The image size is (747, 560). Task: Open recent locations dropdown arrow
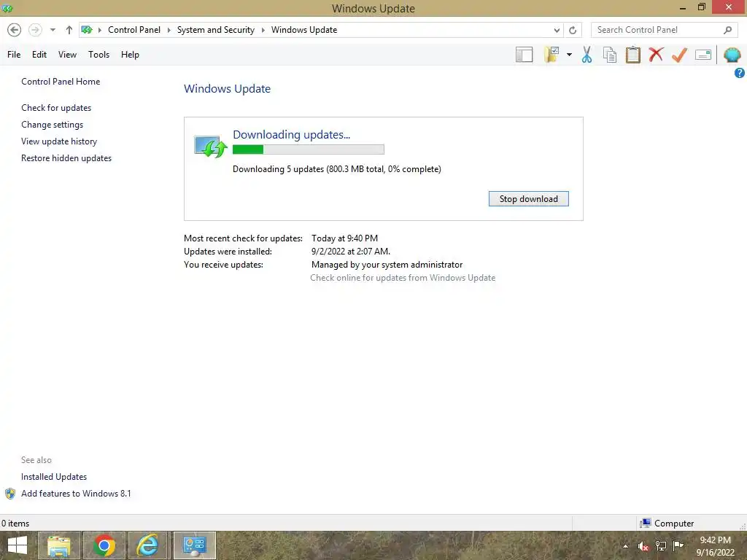[x=53, y=30]
